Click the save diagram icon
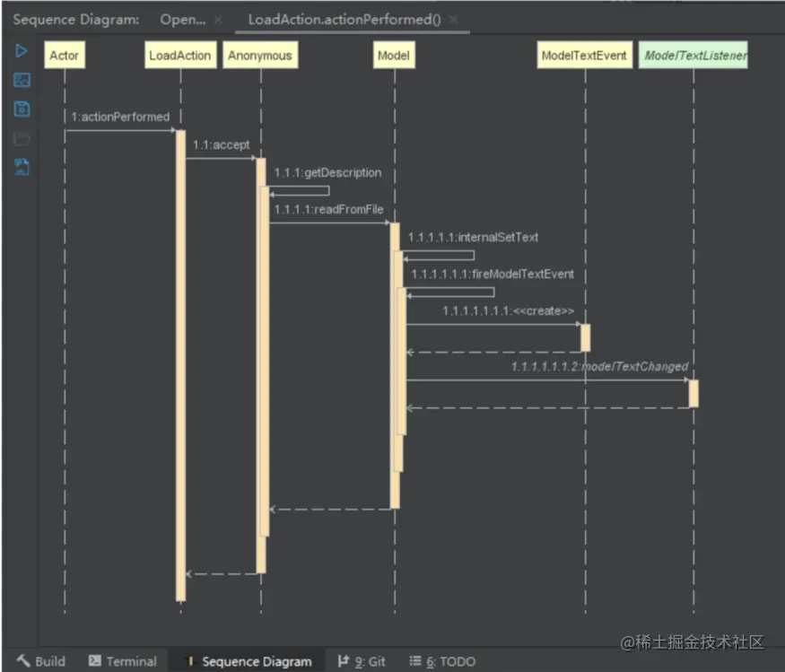The image size is (785, 672). click(22, 109)
